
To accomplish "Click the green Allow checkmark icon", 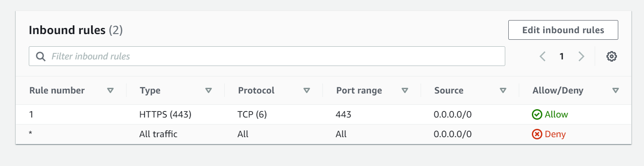I will tap(537, 114).
